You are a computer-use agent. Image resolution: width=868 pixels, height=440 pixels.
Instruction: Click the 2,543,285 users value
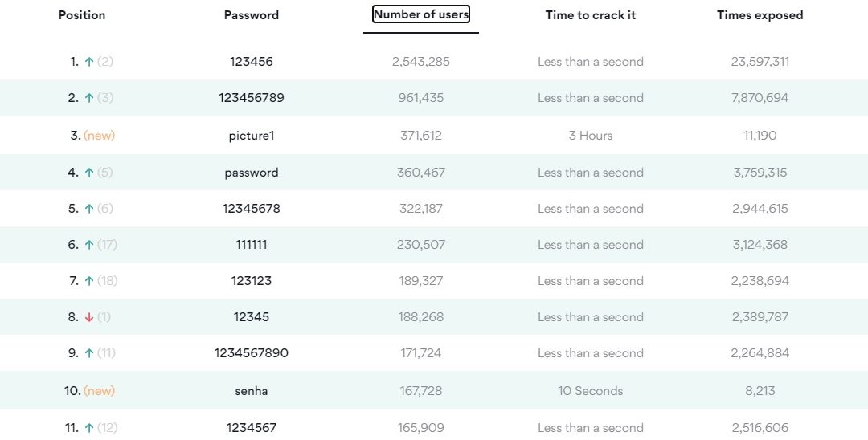(421, 62)
